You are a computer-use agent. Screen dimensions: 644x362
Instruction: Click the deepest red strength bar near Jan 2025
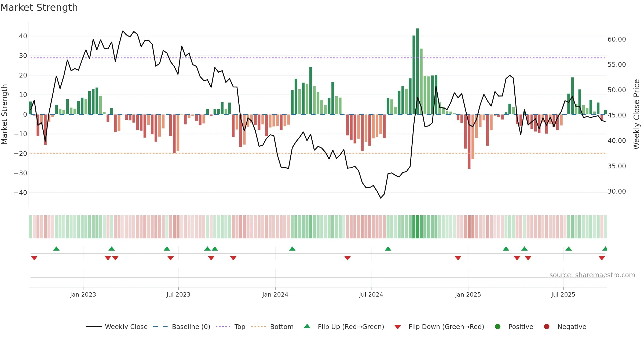pyautogui.click(x=469, y=142)
